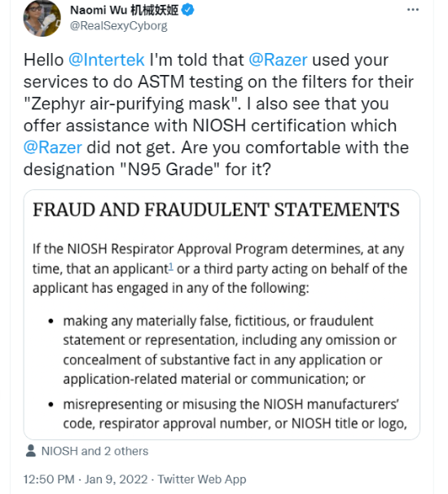The height and width of the screenshot is (494, 448).
Task: Click the 'FRAUD AND FRAUDULENT STATEMENTS' heading in image
Action: coord(216,210)
